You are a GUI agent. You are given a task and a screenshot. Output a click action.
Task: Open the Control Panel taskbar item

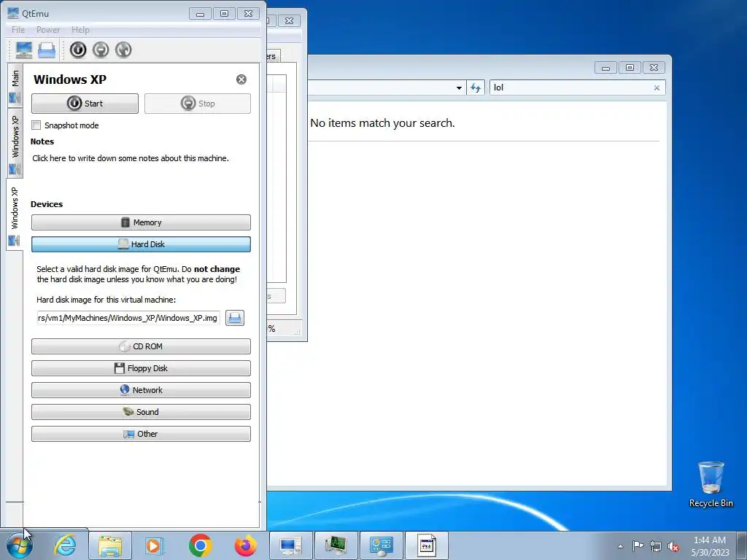tap(381, 545)
